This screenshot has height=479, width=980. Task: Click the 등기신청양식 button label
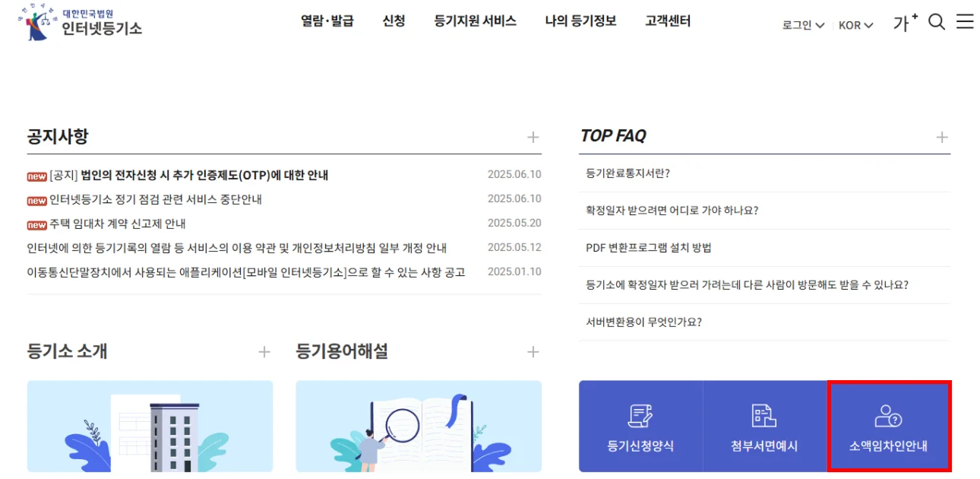point(640,446)
